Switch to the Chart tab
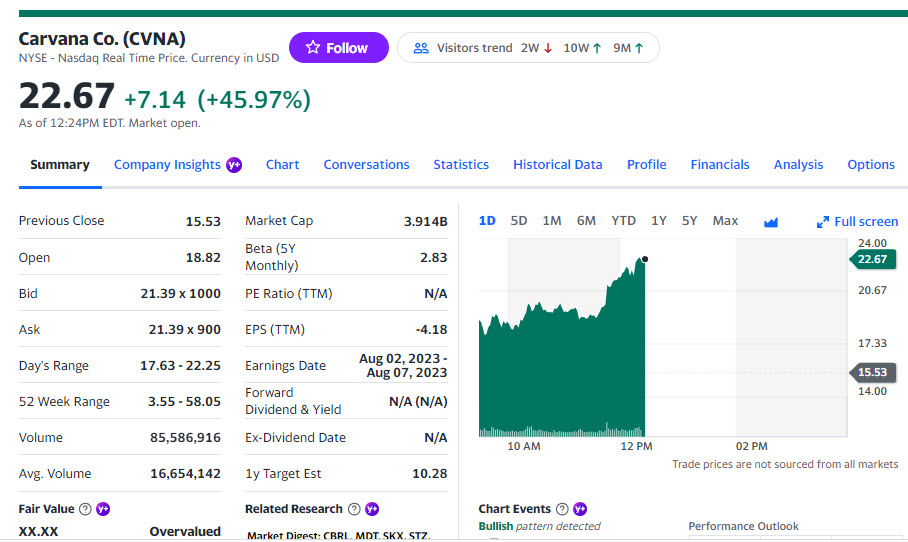This screenshot has height=542, width=908. 282,165
